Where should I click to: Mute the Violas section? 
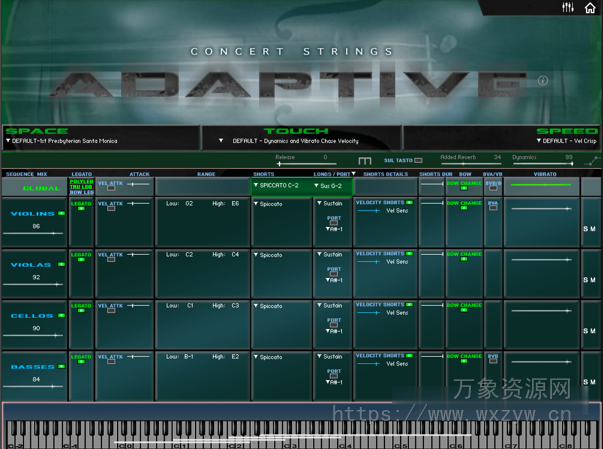pos(593,280)
